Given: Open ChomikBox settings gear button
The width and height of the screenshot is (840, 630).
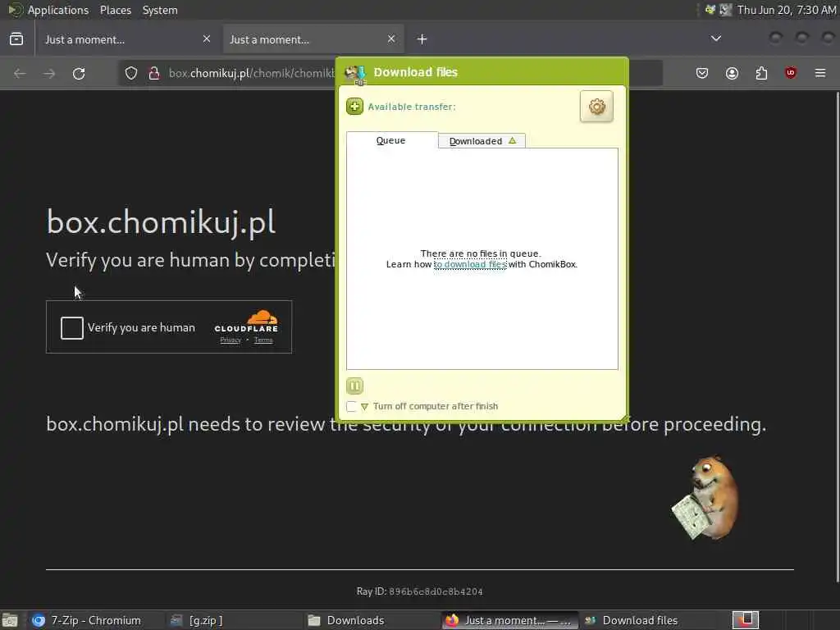Looking at the screenshot, I should tap(596, 106).
